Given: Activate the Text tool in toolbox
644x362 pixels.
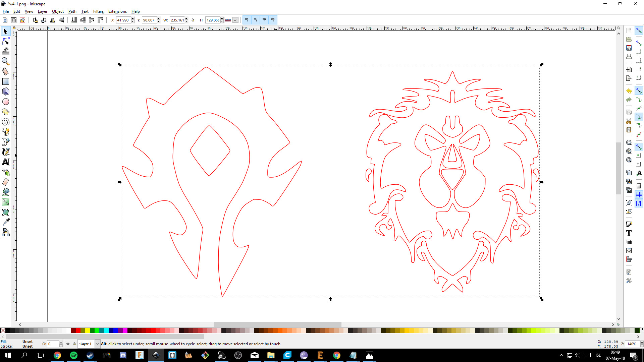Looking at the screenshot, I should point(6,162).
